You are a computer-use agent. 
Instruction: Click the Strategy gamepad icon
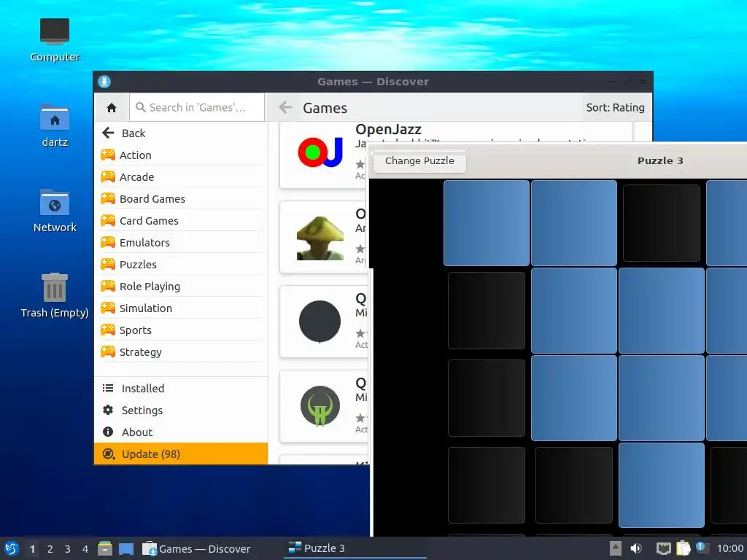coord(108,351)
